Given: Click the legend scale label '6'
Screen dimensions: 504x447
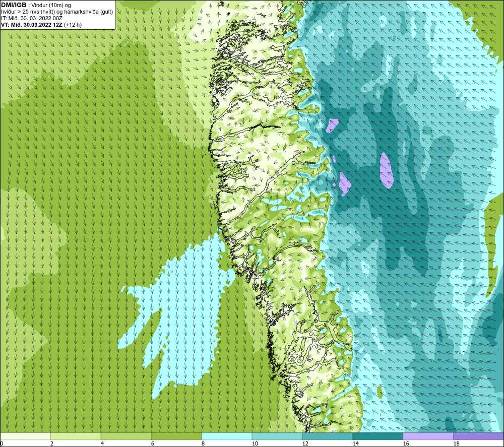Looking at the screenshot, I should pyautogui.click(x=153, y=443).
